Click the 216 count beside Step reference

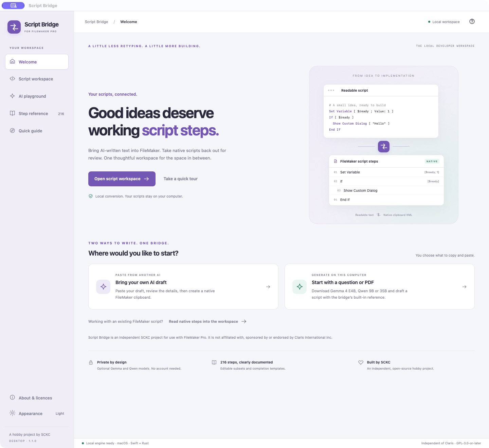[x=61, y=114]
